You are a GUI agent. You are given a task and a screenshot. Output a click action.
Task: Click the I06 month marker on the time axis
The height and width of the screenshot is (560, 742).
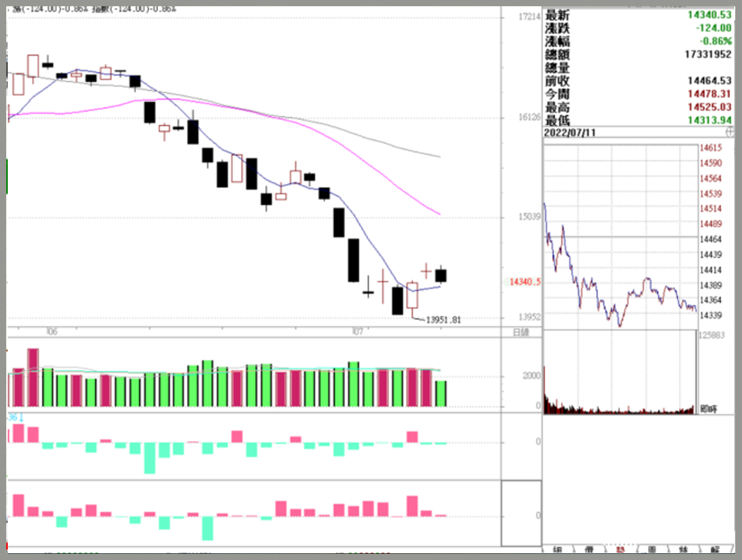point(52,331)
